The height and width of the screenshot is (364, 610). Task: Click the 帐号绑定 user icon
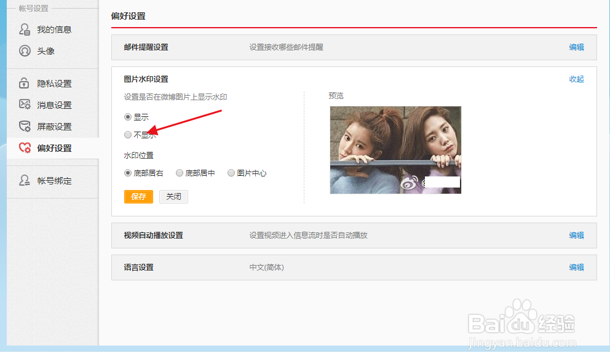[25, 180]
